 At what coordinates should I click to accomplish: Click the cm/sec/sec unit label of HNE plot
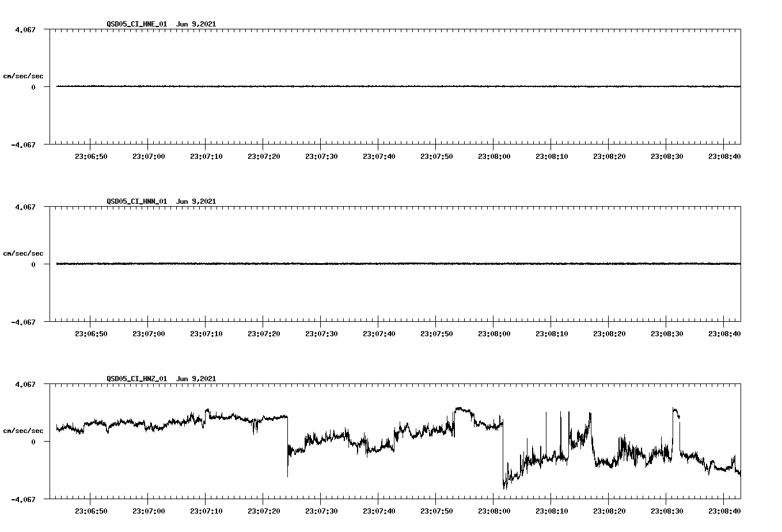23,76
